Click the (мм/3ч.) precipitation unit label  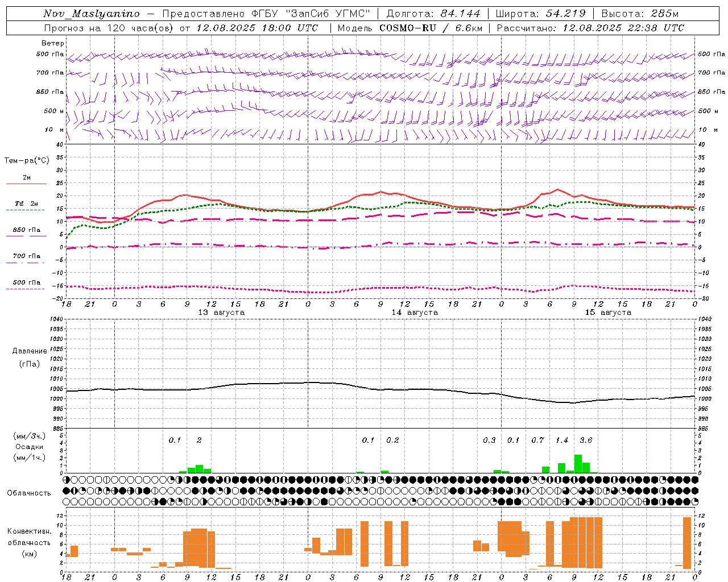[30, 436]
